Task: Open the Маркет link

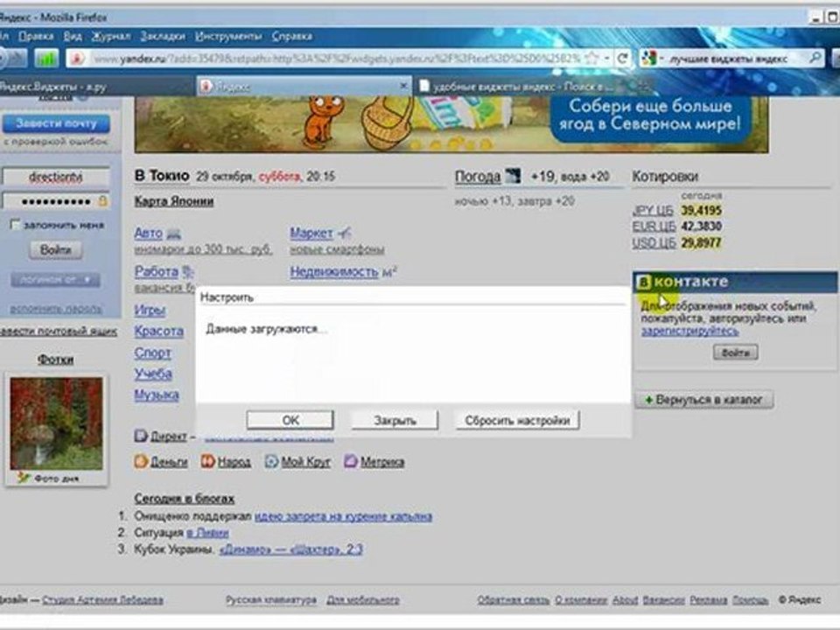Action: tap(311, 233)
